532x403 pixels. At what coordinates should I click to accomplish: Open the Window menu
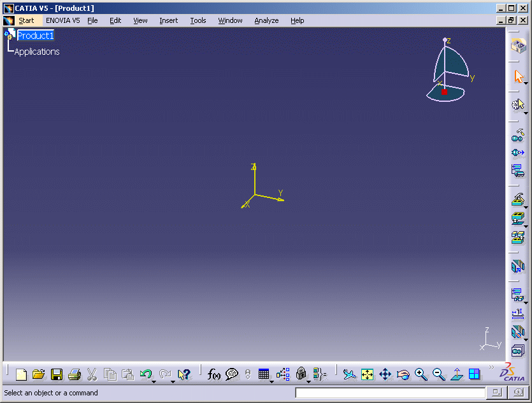click(230, 20)
